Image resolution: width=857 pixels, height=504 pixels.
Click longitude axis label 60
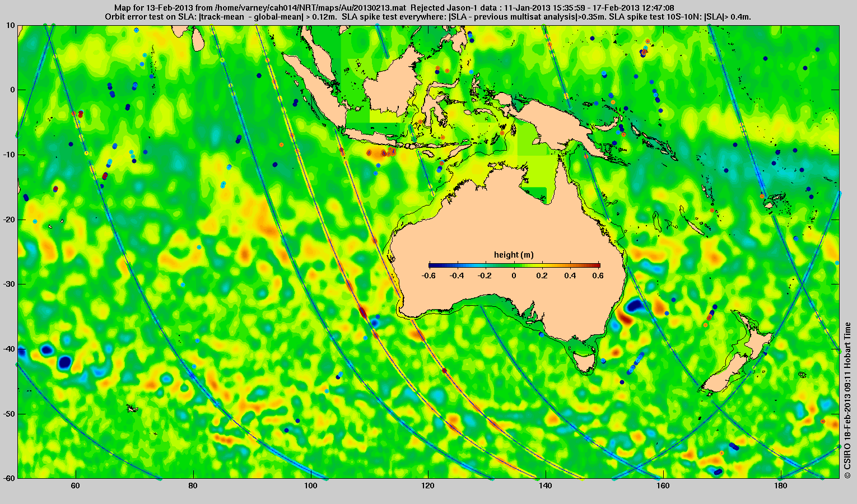point(75,486)
